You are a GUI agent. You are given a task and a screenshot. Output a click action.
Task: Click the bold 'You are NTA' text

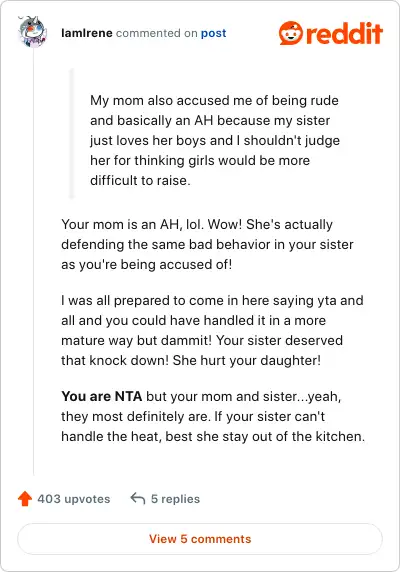pos(101,396)
